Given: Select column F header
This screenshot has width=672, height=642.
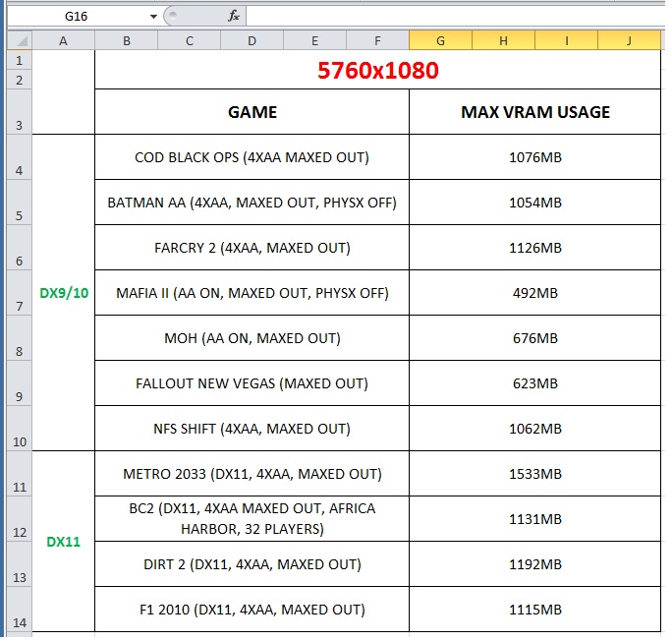Looking at the screenshot, I should [x=377, y=40].
